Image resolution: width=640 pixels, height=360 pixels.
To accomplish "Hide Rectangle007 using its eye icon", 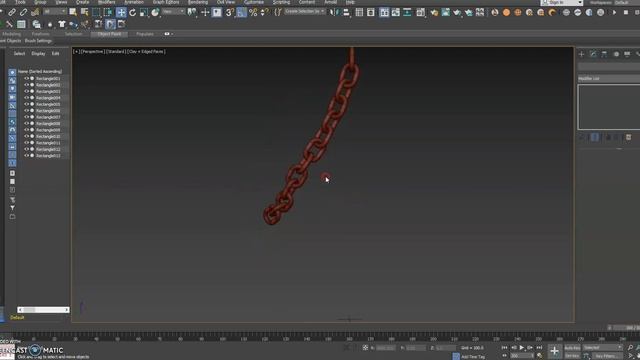I will pyautogui.click(x=26, y=117).
